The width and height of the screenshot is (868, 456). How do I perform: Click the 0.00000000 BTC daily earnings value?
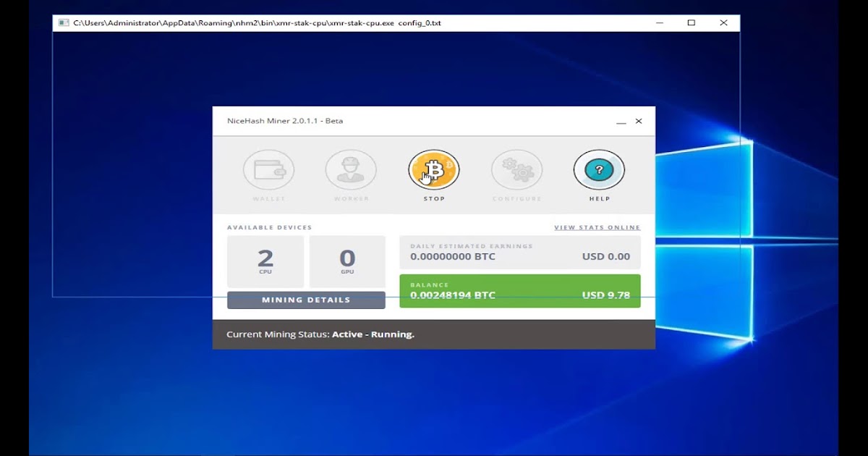[x=453, y=256]
